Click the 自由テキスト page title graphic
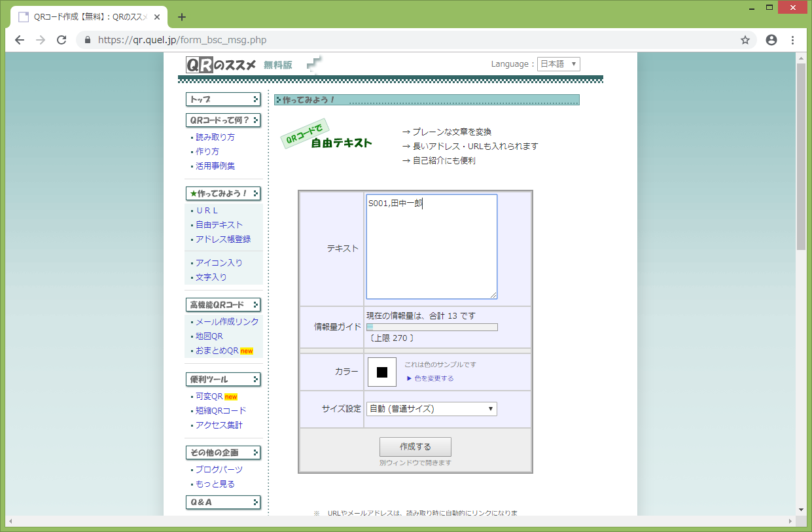Screen dimensions: 812x532 point(327,135)
